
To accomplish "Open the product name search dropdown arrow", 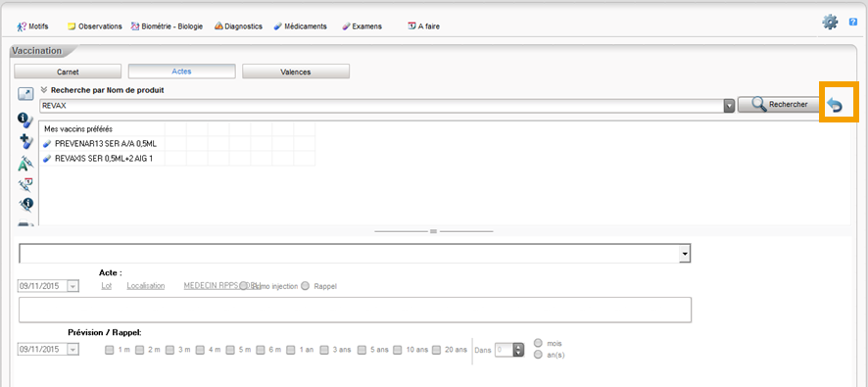I will click(729, 106).
